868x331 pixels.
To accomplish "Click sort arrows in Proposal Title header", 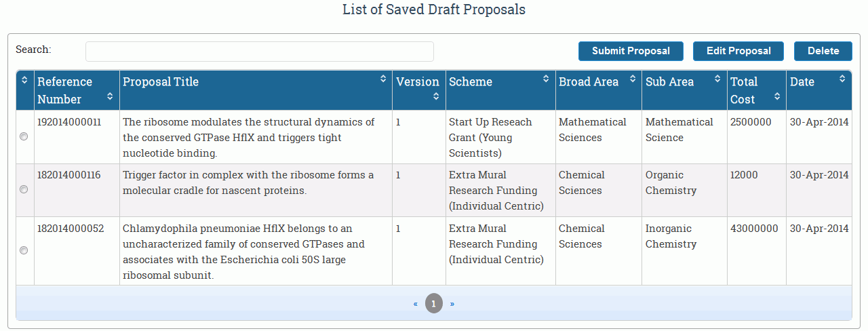I will pos(382,79).
